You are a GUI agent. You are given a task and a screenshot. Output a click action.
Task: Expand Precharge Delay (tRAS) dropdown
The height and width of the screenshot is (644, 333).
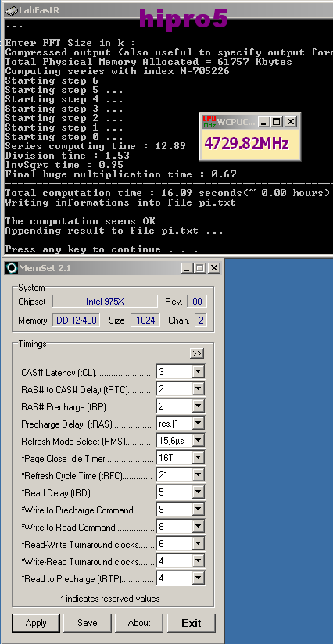tap(199, 424)
